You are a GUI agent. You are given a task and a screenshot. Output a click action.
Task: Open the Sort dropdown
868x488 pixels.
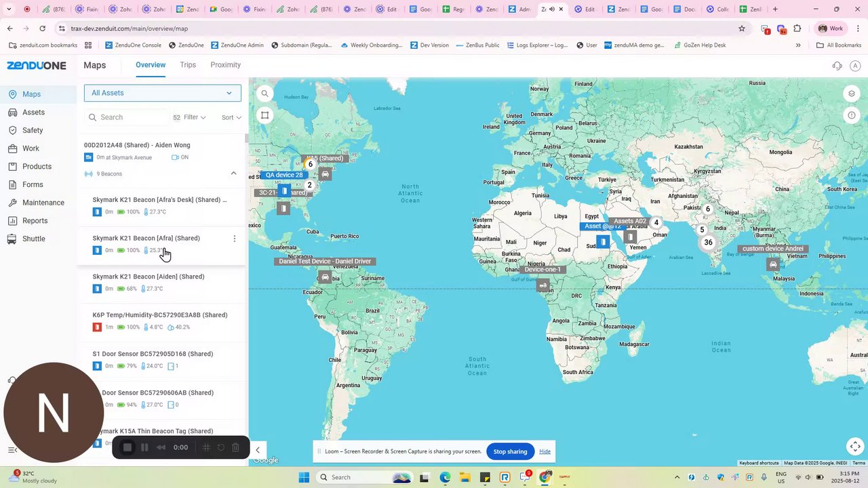click(231, 117)
